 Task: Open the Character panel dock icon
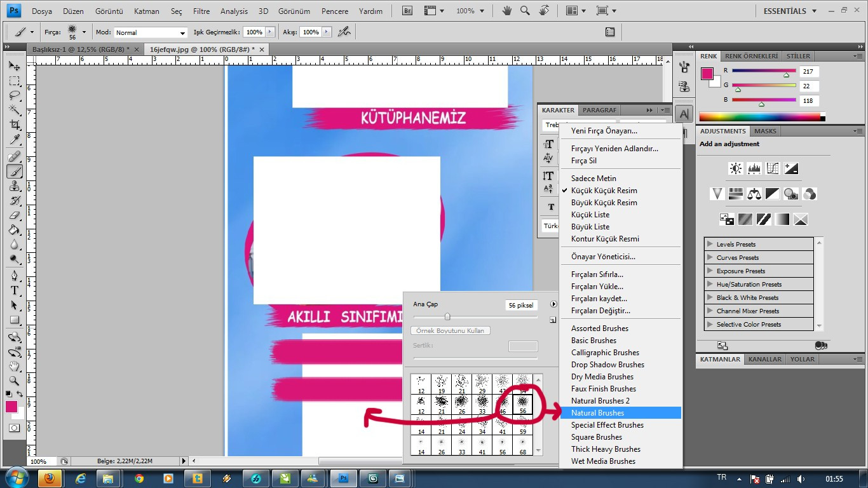(x=684, y=114)
